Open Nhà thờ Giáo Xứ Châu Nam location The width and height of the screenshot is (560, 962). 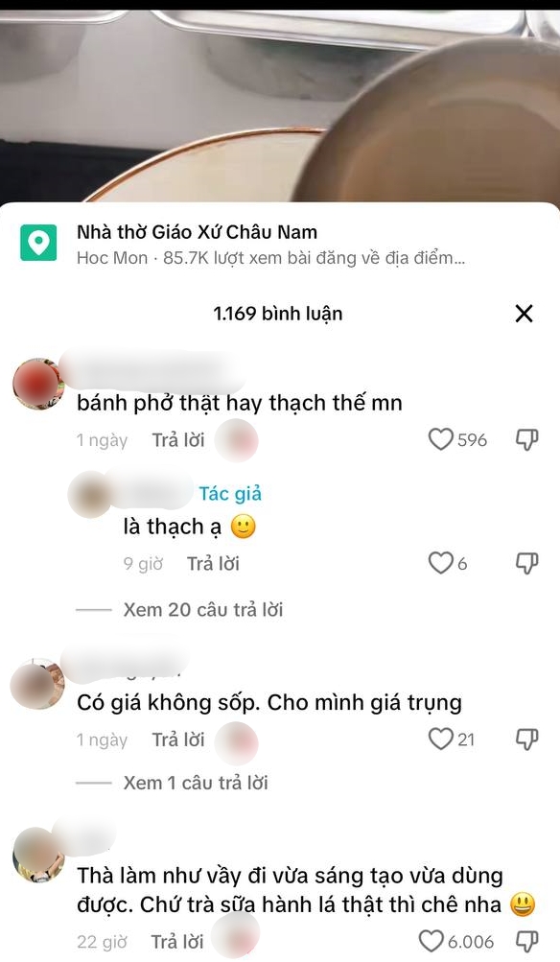197,232
